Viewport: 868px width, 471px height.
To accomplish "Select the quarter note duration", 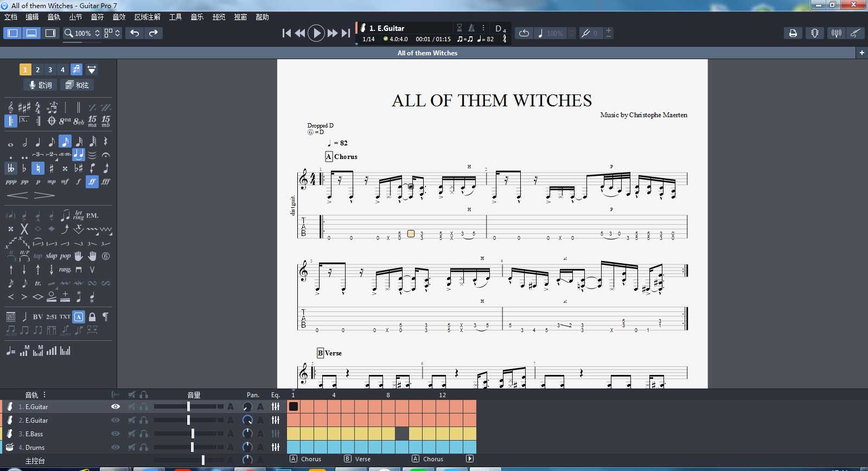I will click(38, 142).
